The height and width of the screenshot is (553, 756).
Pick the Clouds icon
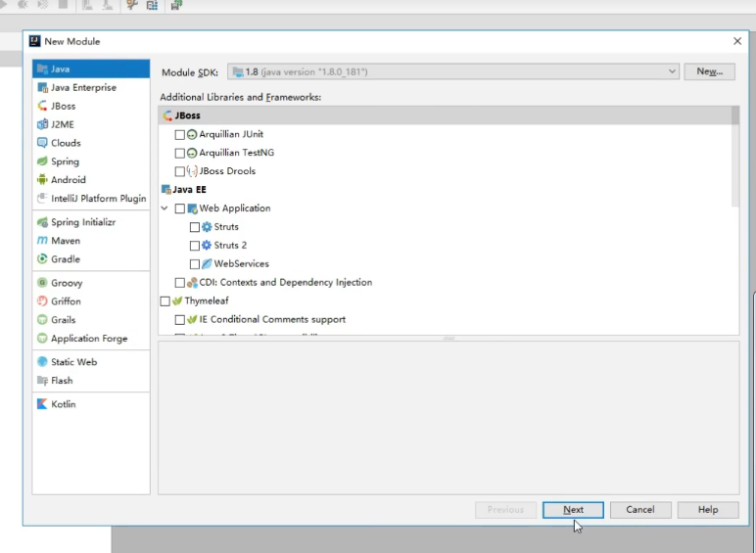click(42, 143)
